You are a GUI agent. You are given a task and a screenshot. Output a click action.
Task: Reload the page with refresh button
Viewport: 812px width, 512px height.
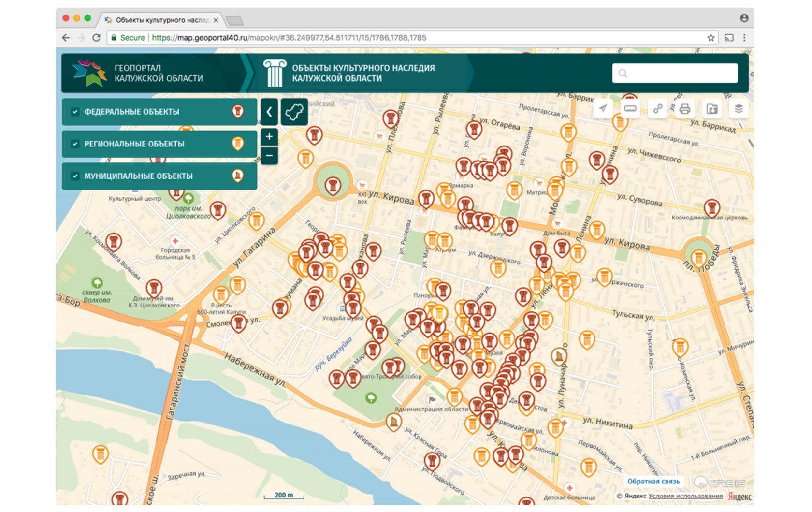(x=96, y=38)
